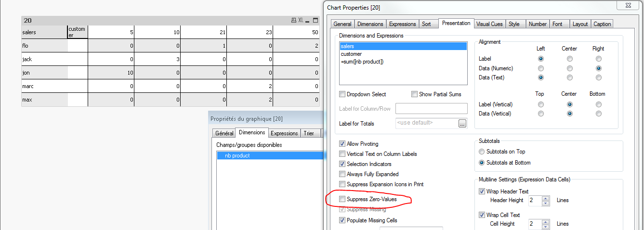Viewport: 644px width, 230px height.
Task: Select the =sum([nb product]) expression entry
Action: coord(362,62)
